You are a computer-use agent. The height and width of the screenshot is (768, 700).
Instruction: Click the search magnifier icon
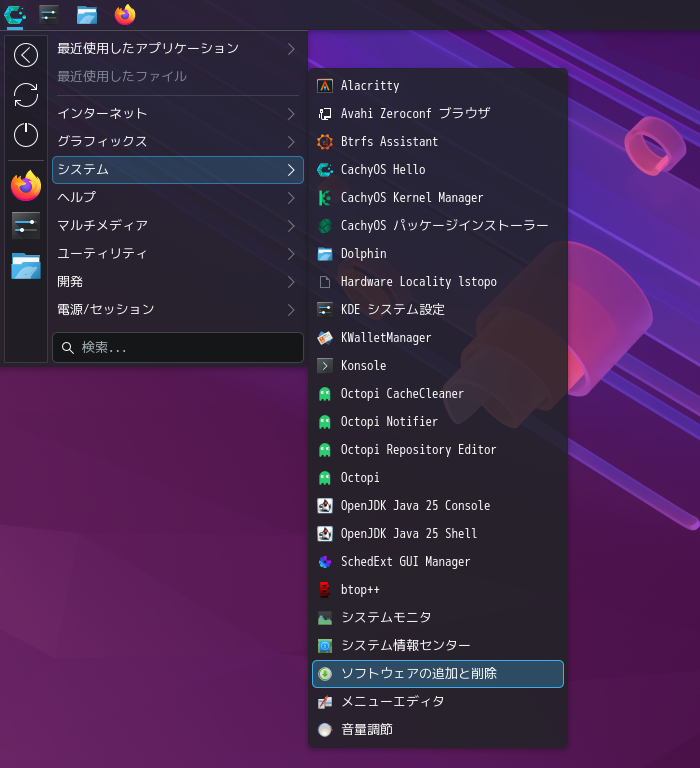pyautogui.click(x=68, y=348)
